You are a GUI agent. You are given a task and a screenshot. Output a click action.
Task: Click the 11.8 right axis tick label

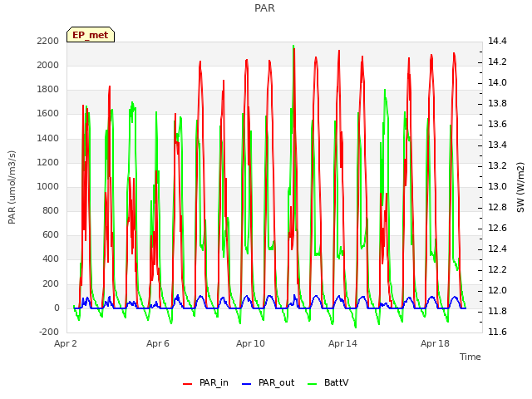pyautogui.click(x=497, y=312)
